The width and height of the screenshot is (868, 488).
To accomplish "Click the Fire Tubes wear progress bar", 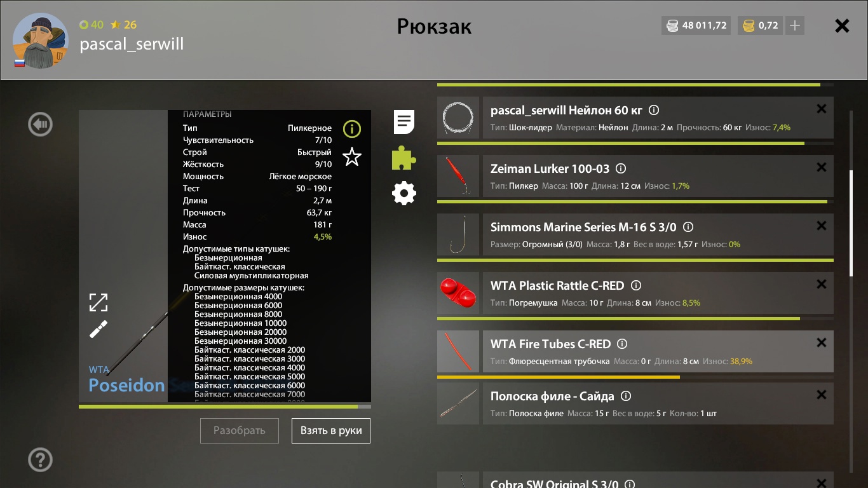I will pyautogui.click(x=635, y=377).
